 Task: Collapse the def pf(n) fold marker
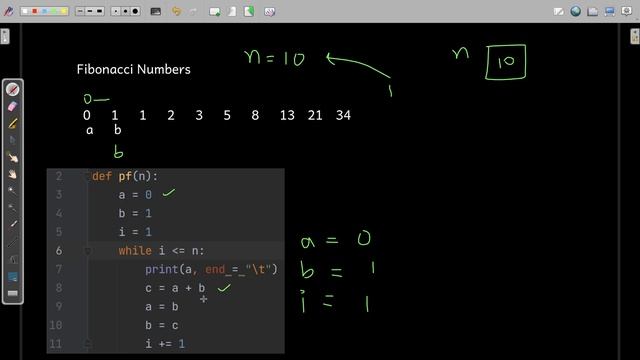pos(87,176)
